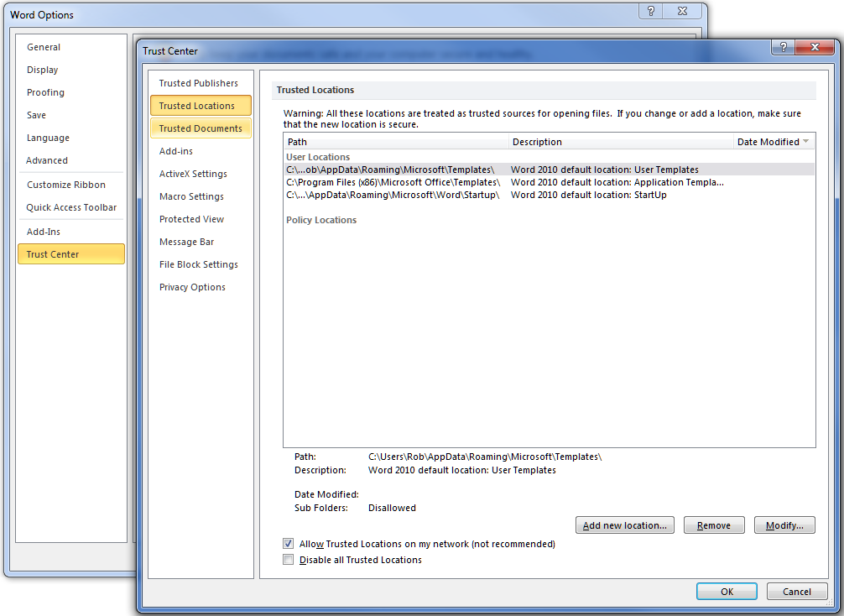Click the Description column header
The image size is (844, 616).
coord(621,142)
